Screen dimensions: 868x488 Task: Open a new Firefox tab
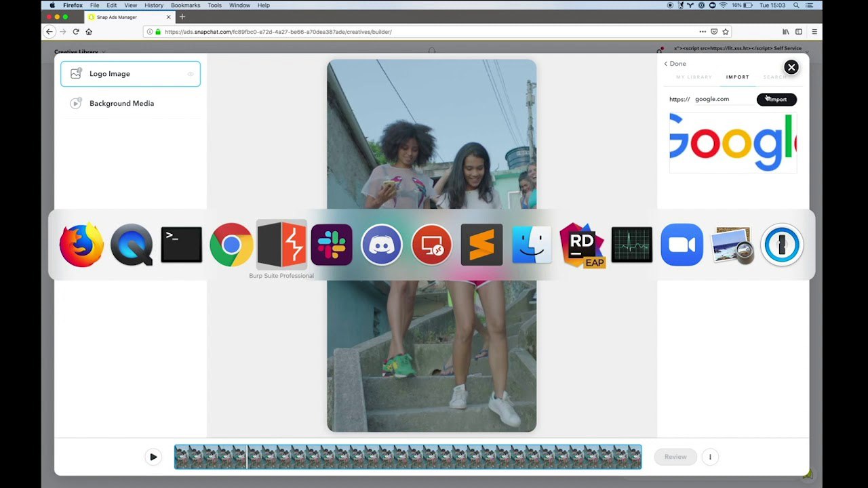click(x=182, y=17)
